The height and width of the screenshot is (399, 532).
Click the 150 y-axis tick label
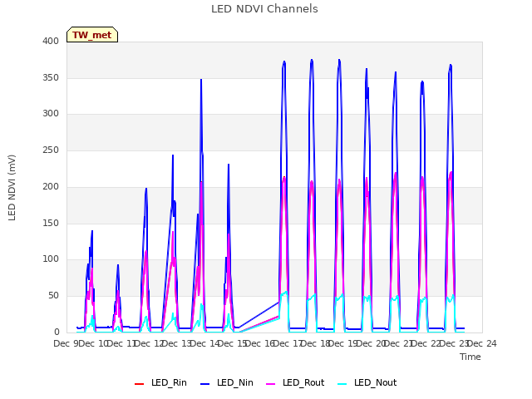pos(51,223)
